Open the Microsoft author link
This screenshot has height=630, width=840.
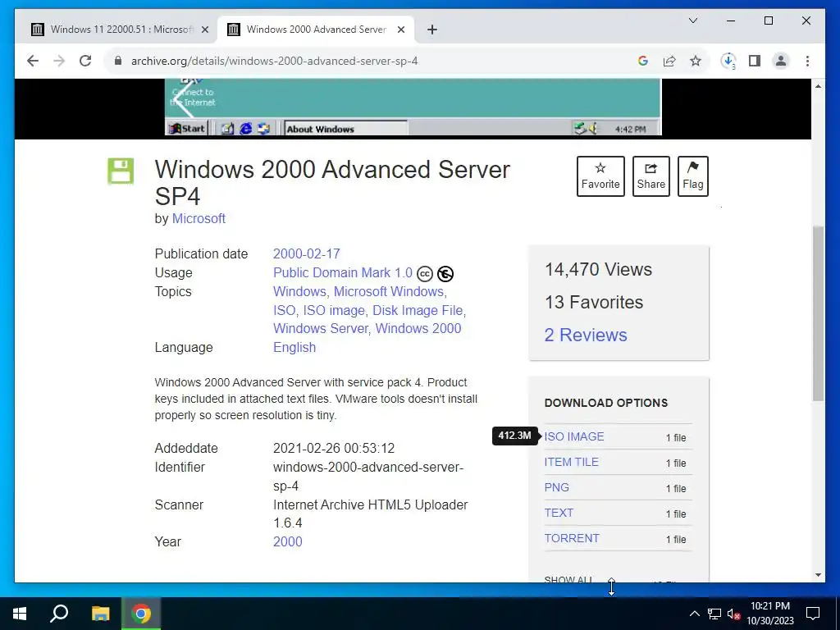click(199, 218)
